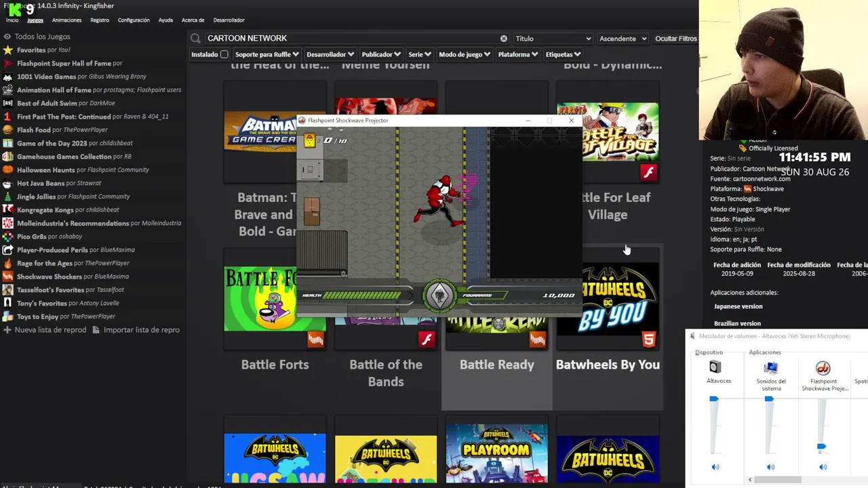Select the Best of Adult Swim playlist icon
This screenshot has height=488, width=868.
[x=7, y=103]
